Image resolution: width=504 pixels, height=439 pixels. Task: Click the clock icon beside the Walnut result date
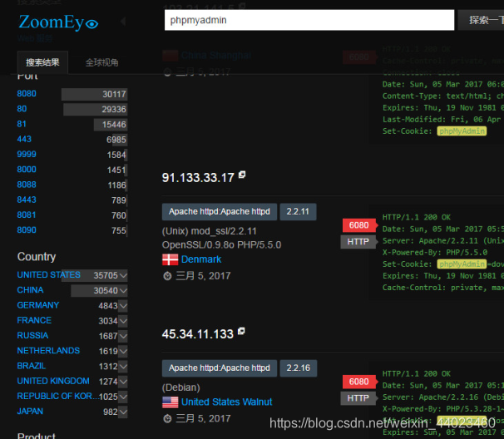click(167, 418)
